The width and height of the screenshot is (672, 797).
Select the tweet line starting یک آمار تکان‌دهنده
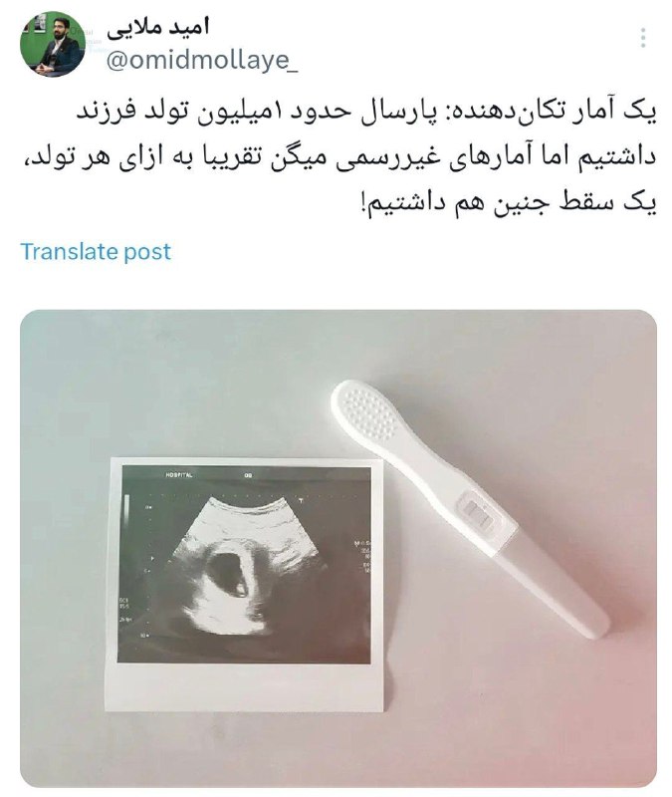[366, 113]
